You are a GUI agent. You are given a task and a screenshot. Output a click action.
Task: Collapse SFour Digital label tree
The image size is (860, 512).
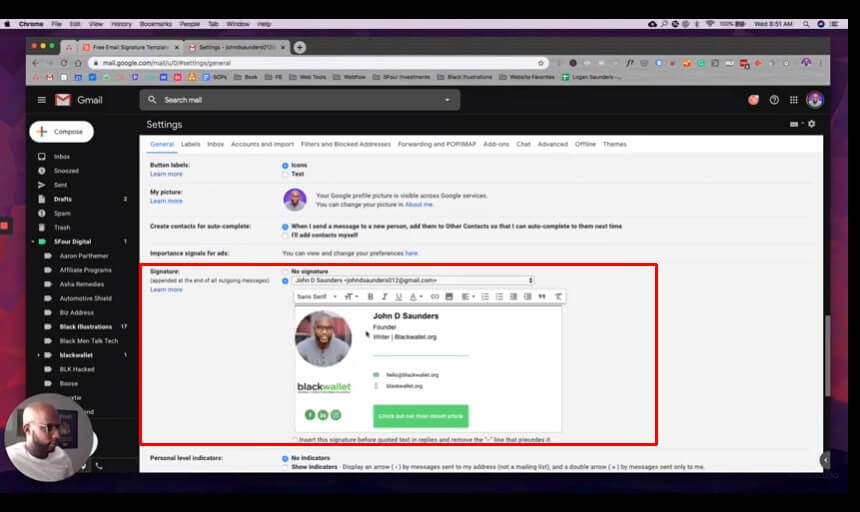click(33, 242)
